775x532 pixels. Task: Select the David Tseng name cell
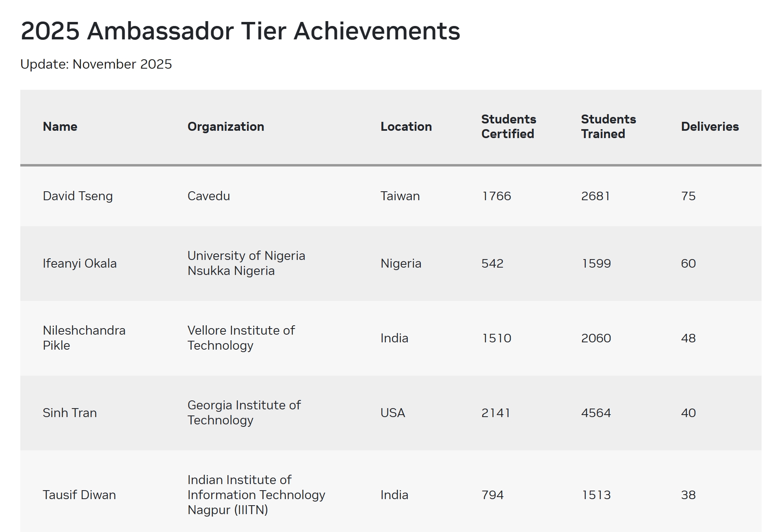(x=78, y=196)
